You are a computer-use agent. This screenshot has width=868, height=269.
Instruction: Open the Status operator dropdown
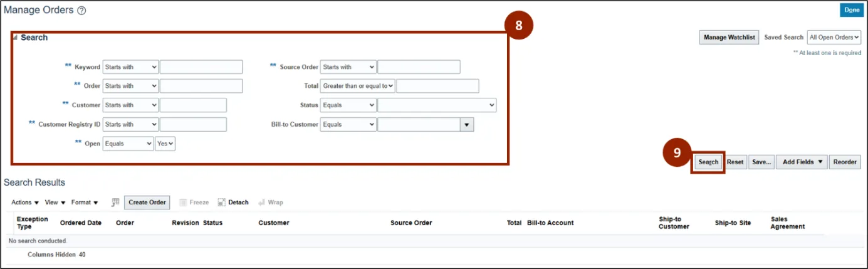(x=348, y=105)
